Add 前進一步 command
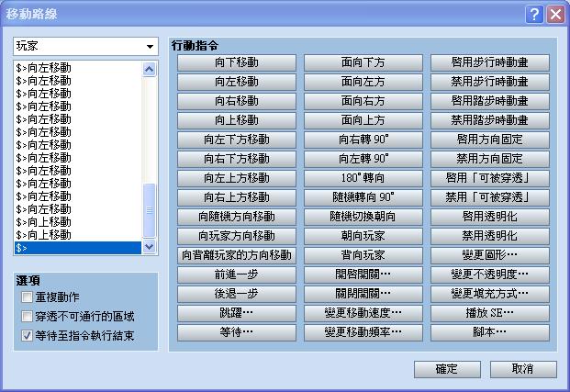This screenshot has width=570, height=392. click(237, 274)
